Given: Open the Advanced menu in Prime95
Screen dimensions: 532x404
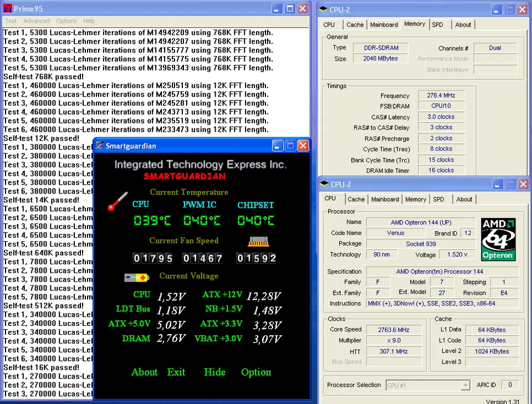Looking at the screenshot, I should point(37,21).
